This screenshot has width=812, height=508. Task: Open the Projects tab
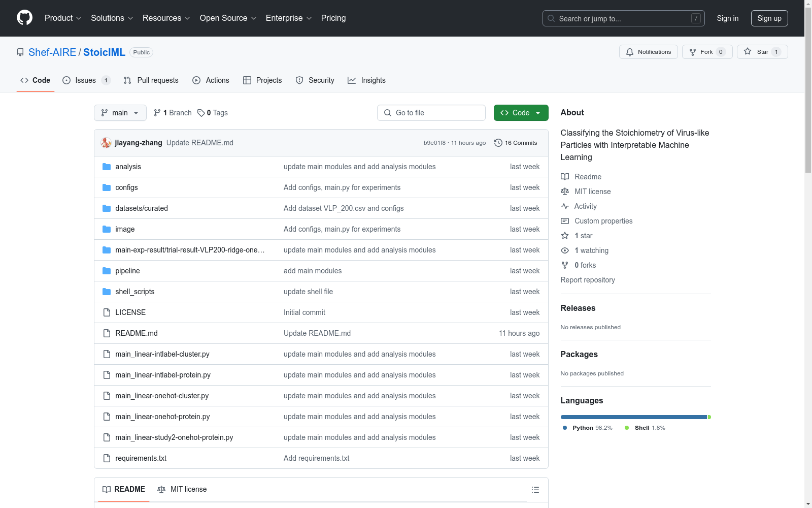click(x=262, y=80)
